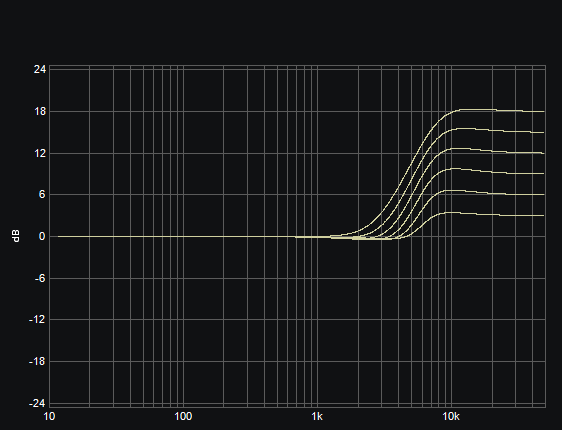The width and height of the screenshot is (562, 430).
Task: Click the vertical dB axis title
Action: tap(16, 236)
